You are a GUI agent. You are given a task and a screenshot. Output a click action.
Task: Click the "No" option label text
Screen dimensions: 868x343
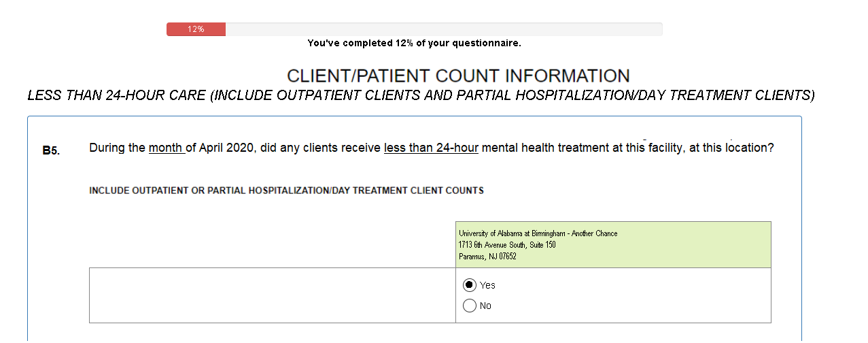pos(485,306)
